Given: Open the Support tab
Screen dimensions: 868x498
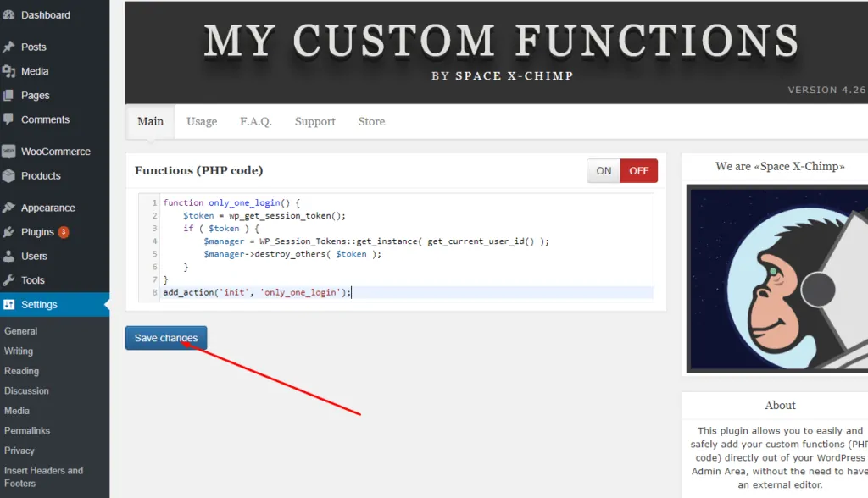Looking at the screenshot, I should [315, 121].
